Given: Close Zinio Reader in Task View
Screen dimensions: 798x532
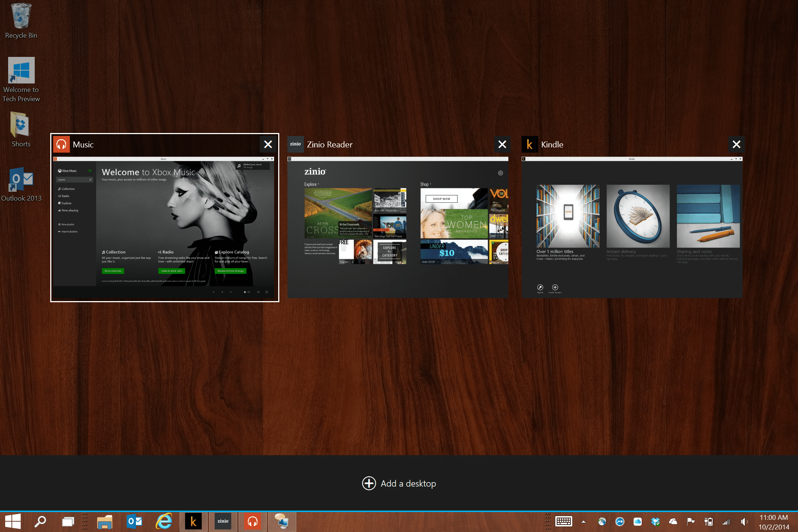Looking at the screenshot, I should pos(502,144).
